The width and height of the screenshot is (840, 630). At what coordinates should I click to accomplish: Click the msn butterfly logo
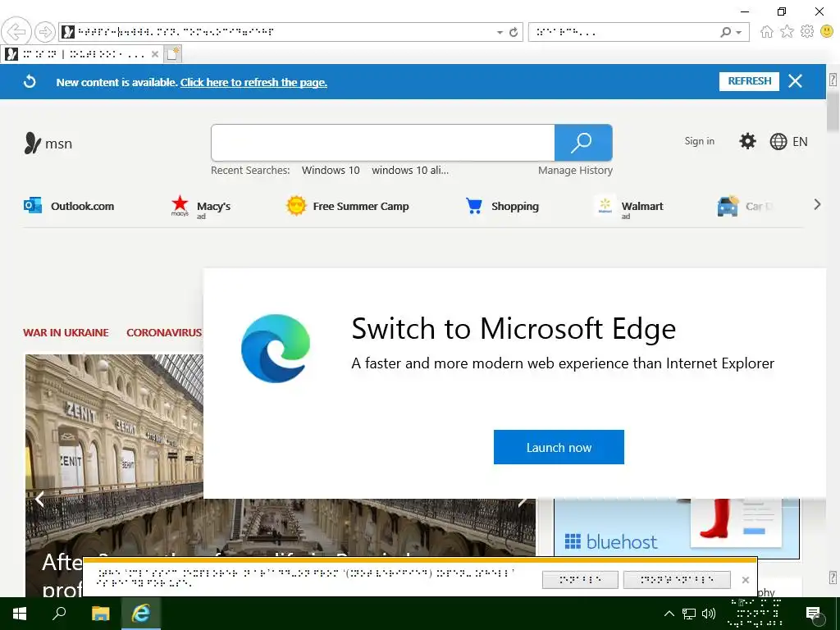(x=48, y=143)
